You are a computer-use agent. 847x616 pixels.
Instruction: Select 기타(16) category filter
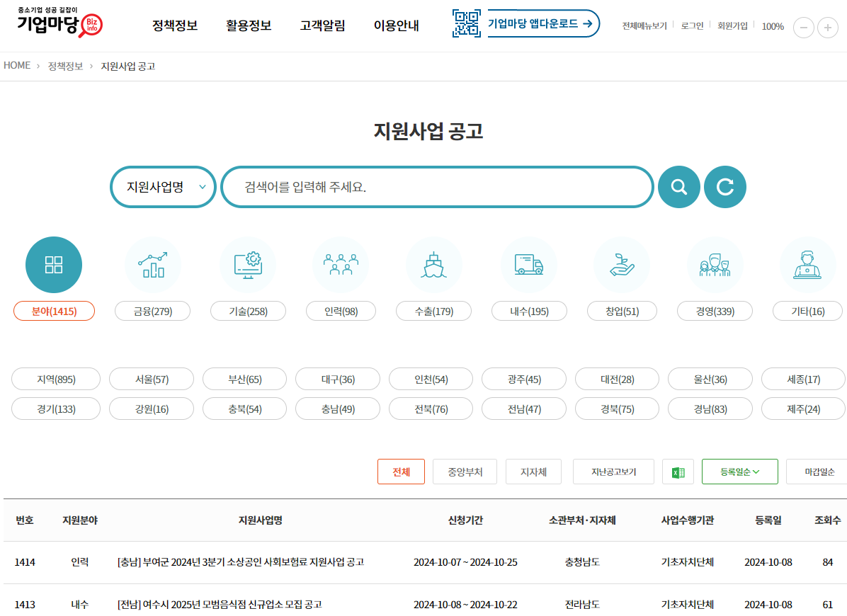(x=807, y=311)
